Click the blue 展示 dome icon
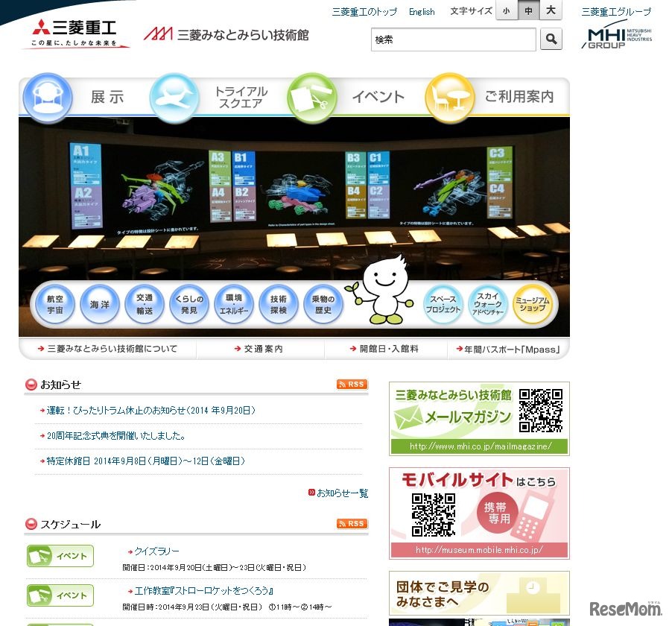The image size is (672, 626). 48,98
